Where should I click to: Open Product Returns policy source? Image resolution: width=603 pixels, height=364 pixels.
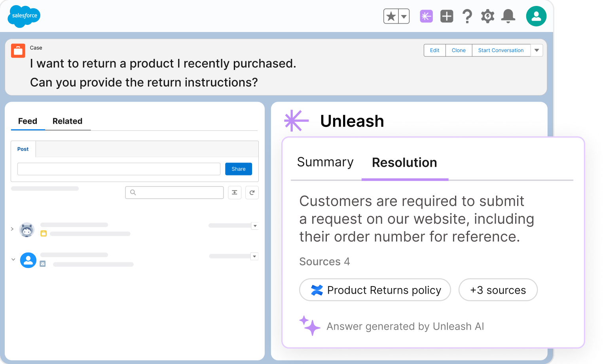point(375,290)
